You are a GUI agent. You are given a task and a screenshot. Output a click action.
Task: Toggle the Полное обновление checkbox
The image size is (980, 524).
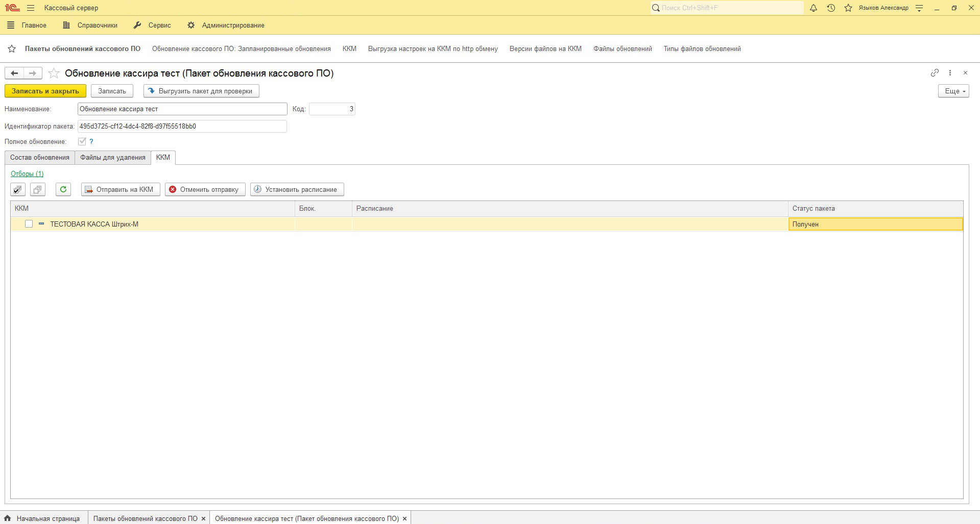[x=82, y=141]
